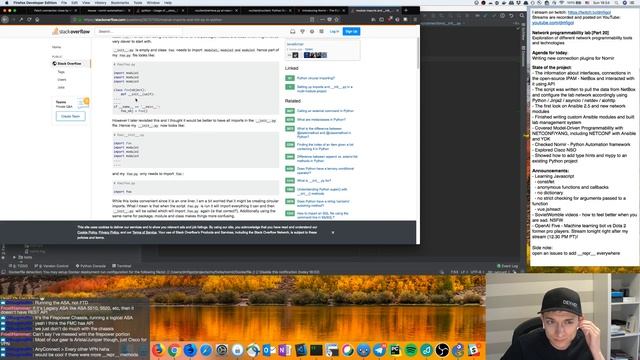Open the File menu in the menu bar
Viewport: 640px width, 360px height.
64,2
